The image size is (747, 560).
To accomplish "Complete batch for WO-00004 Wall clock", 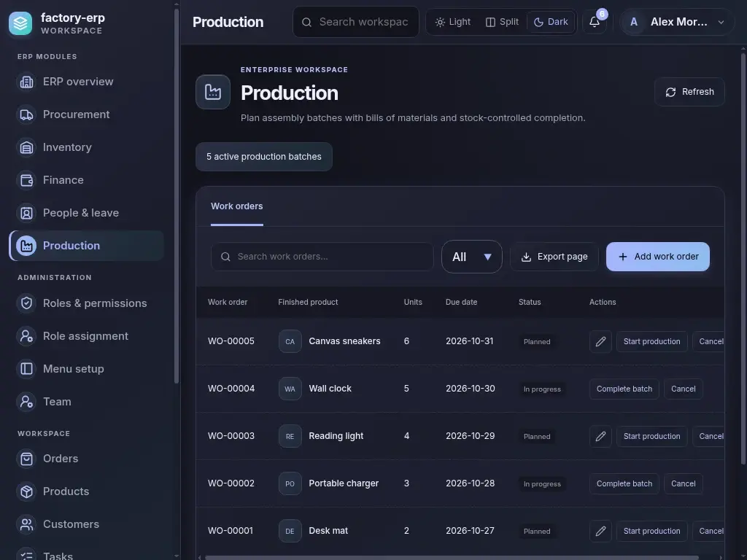I will pyautogui.click(x=624, y=389).
